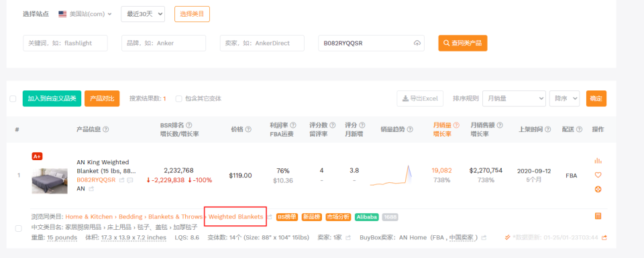The image size is (644, 258).
Task: Click the 中国卖家 seller label
Action: (x=462, y=237)
